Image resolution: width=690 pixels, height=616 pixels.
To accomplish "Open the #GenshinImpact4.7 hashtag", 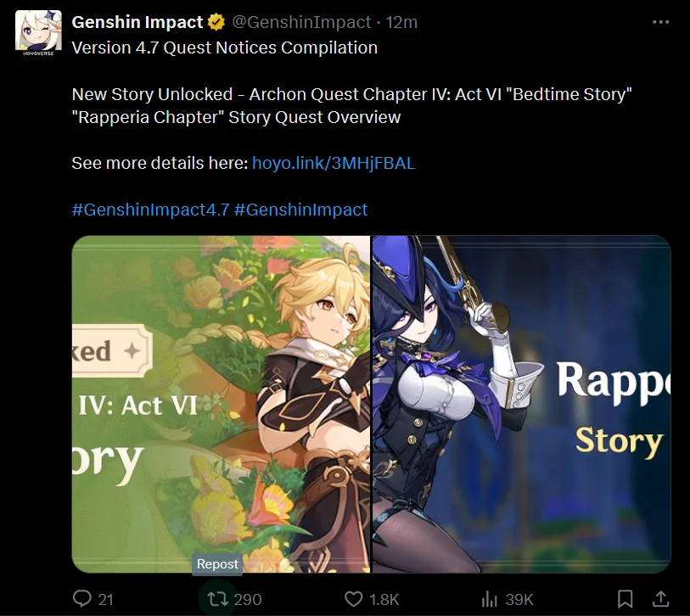I will [x=150, y=210].
